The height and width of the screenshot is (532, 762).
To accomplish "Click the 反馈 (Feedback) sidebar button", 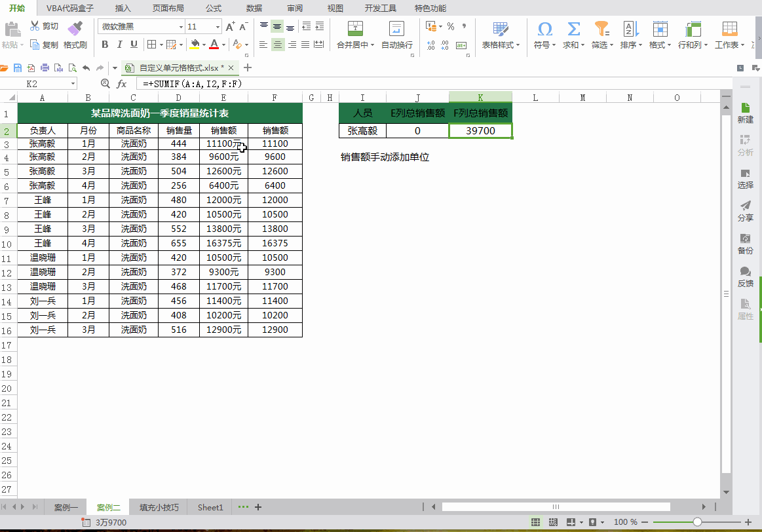I will point(745,277).
